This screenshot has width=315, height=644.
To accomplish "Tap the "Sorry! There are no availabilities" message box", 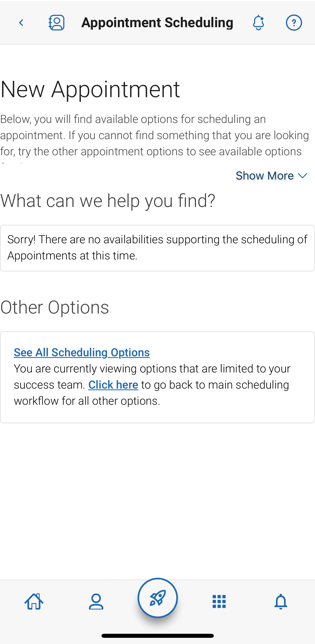I will pos(157,248).
